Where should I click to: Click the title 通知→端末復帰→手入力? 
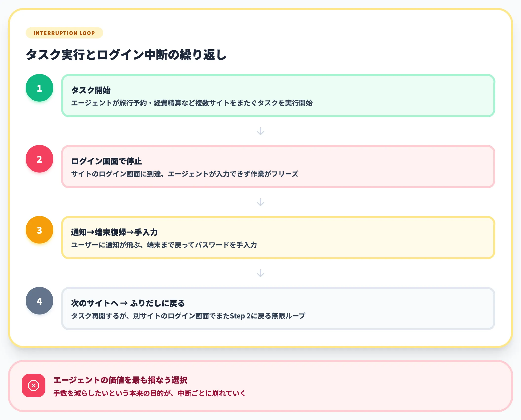114,232
